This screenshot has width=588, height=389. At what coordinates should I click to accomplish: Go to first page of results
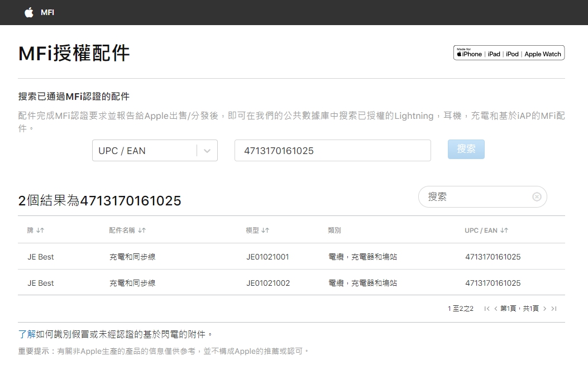coord(487,309)
